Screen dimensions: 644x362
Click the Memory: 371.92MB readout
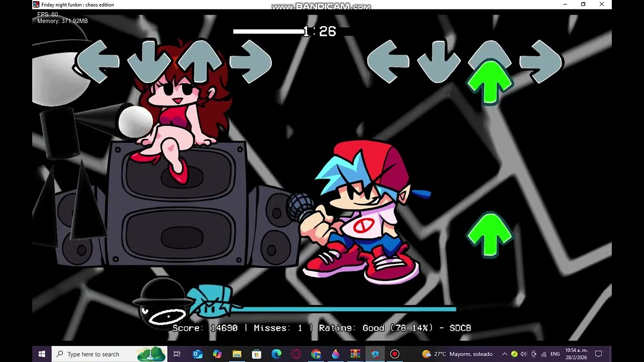(x=62, y=21)
